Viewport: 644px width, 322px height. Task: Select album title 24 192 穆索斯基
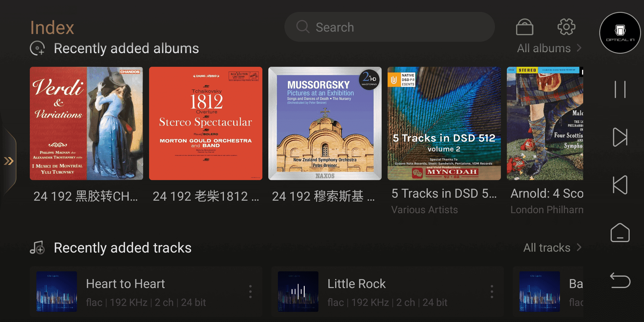click(x=323, y=196)
